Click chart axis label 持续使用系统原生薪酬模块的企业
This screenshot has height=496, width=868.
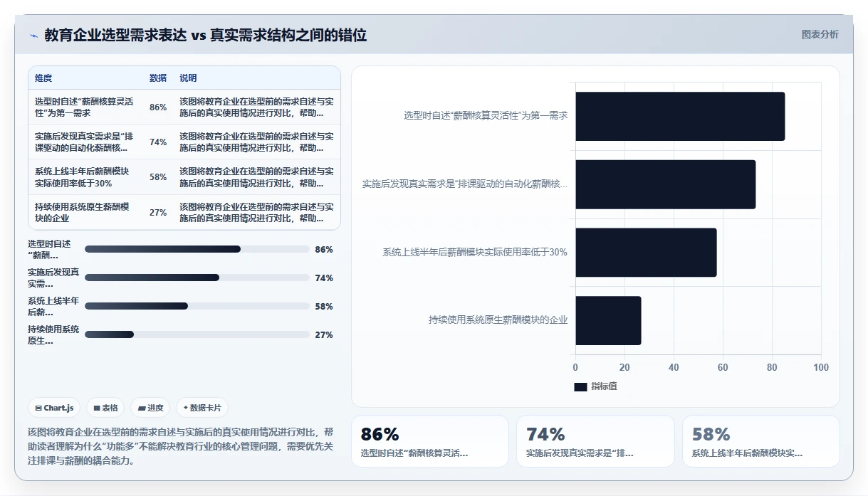point(498,320)
